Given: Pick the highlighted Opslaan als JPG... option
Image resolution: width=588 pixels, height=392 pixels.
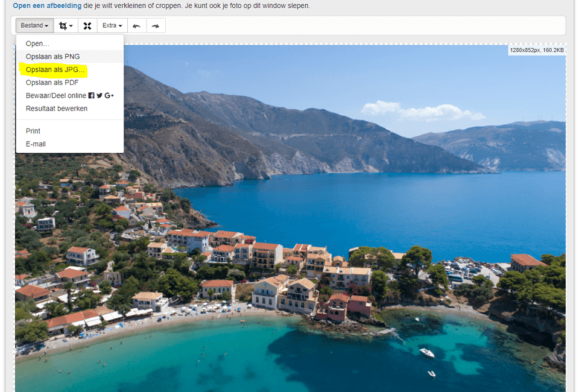Looking at the screenshot, I should coord(55,70).
